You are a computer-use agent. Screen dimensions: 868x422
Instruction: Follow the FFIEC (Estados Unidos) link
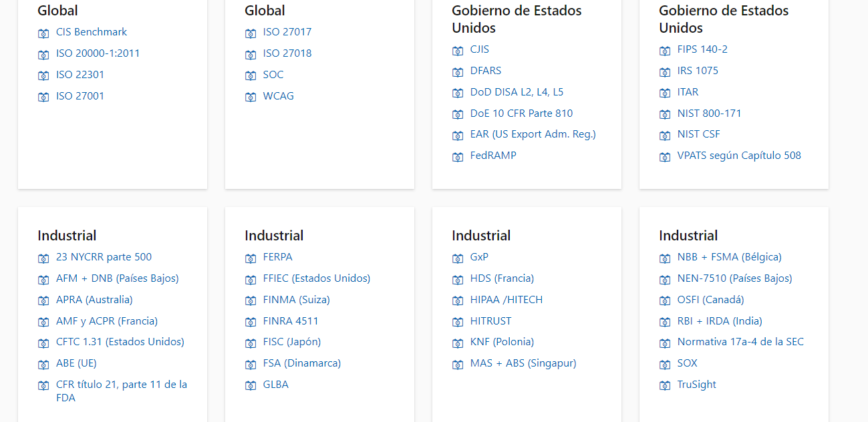[x=317, y=278]
